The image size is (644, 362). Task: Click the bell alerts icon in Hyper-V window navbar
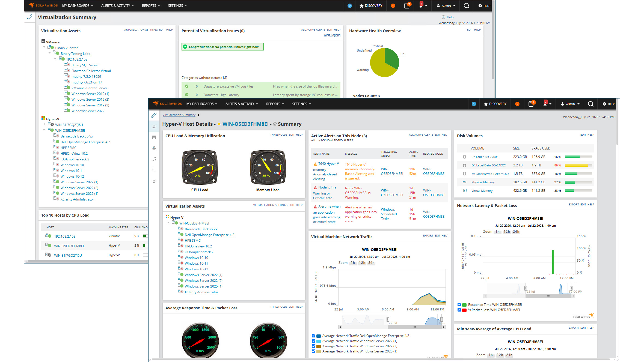545,104
